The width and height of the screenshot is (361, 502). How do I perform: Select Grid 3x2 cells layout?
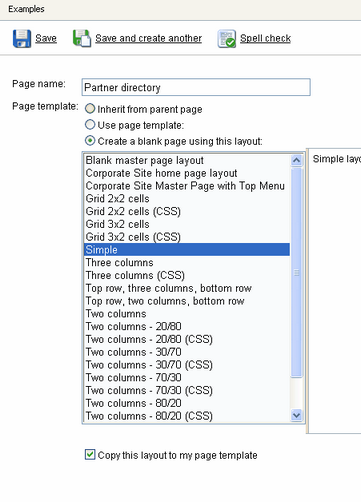pyautogui.click(x=187, y=224)
